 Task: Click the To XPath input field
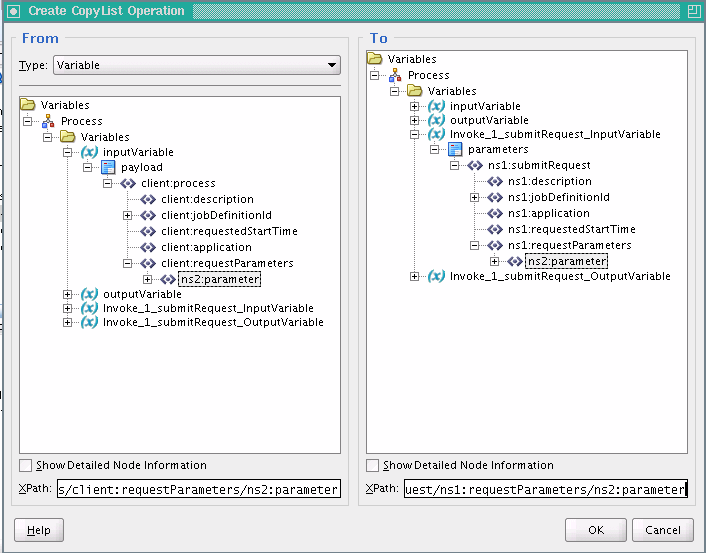click(546, 489)
